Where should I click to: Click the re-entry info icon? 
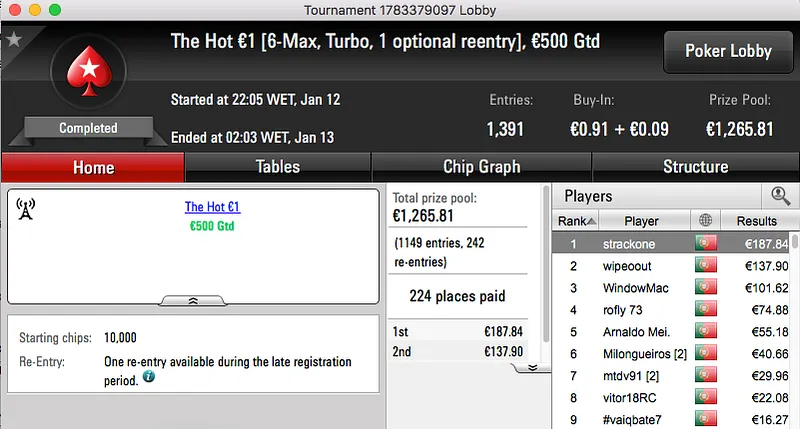tap(149, 377)
